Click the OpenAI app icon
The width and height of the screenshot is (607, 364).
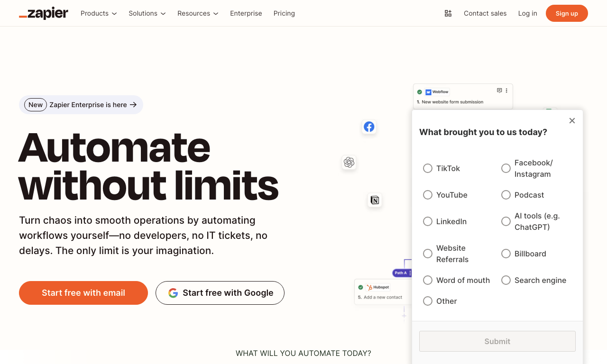tap(349, 163)
